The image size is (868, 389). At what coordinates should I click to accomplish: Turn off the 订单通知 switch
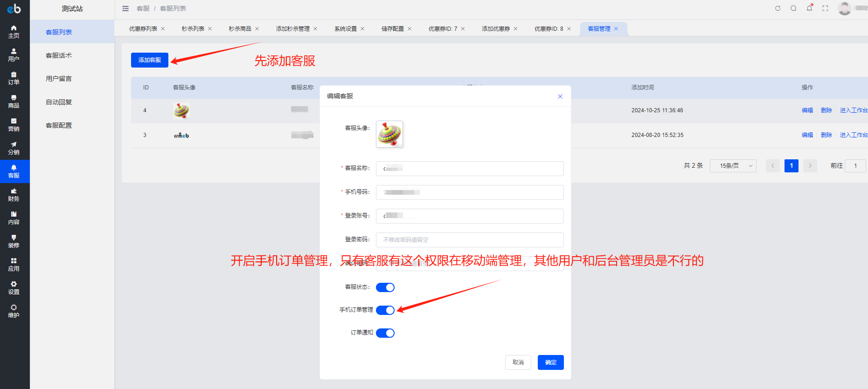(x=385, y=333)
